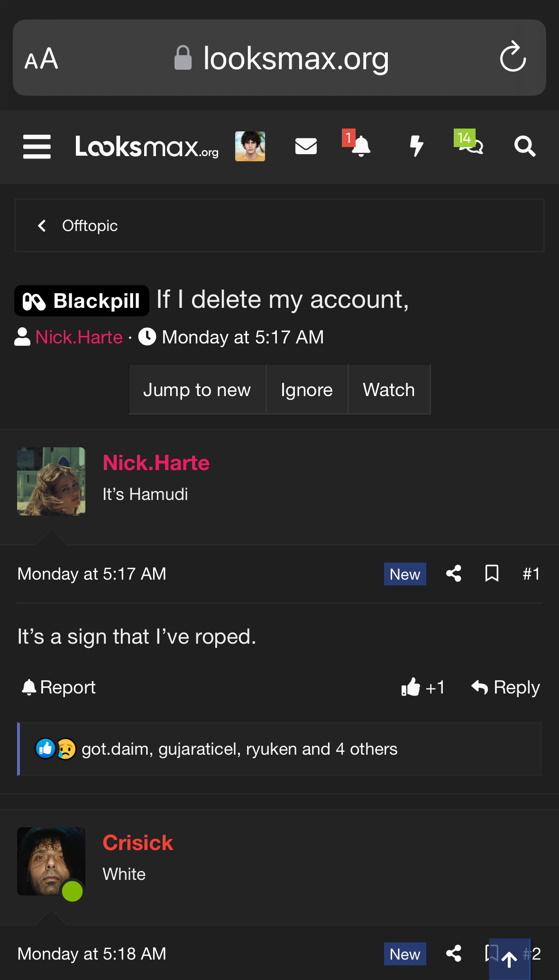Screen dimensions: 559x980
Task: Open the Blackpill thread prefix tag
Action: click(82, 301)
